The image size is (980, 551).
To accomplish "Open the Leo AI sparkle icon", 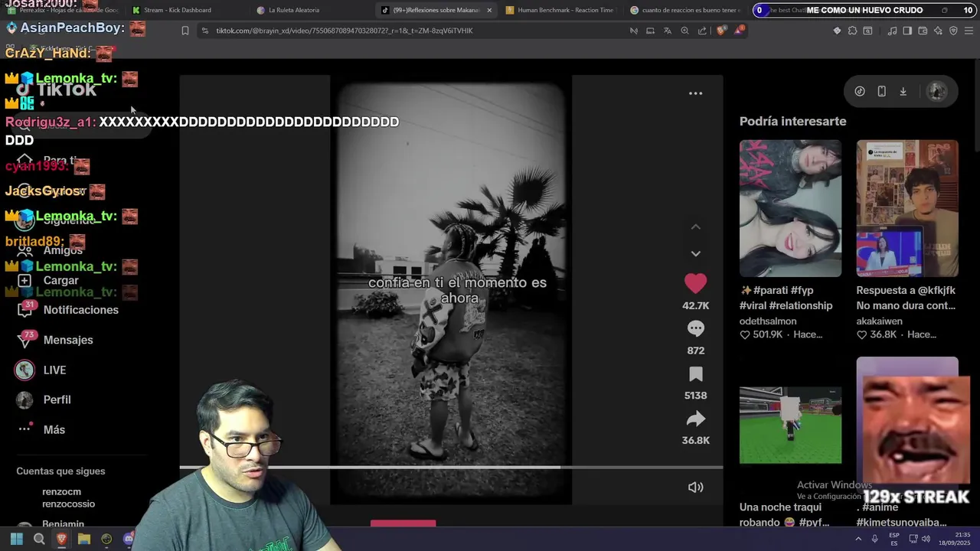I will coord(938,31).
